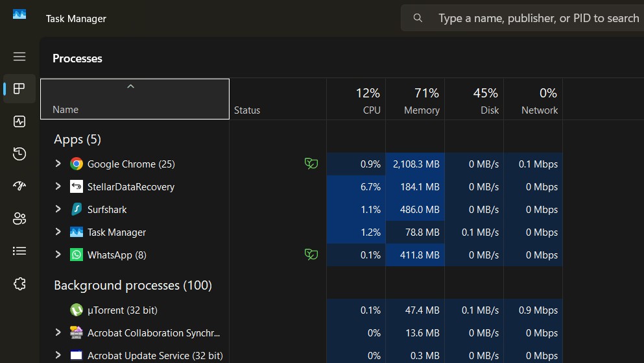644x363 pixels.
Task: Sort processes by Network column
Action: (533, 99)
